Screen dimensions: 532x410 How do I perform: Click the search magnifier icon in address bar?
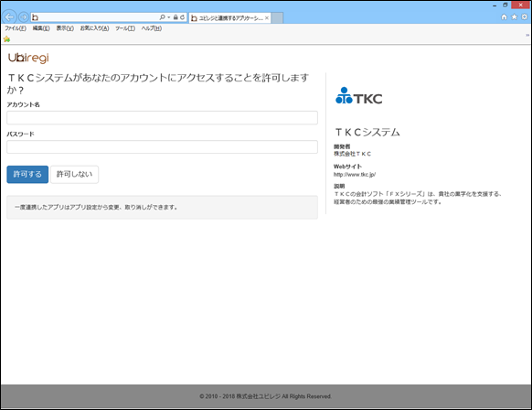click(x=162, y=17)
